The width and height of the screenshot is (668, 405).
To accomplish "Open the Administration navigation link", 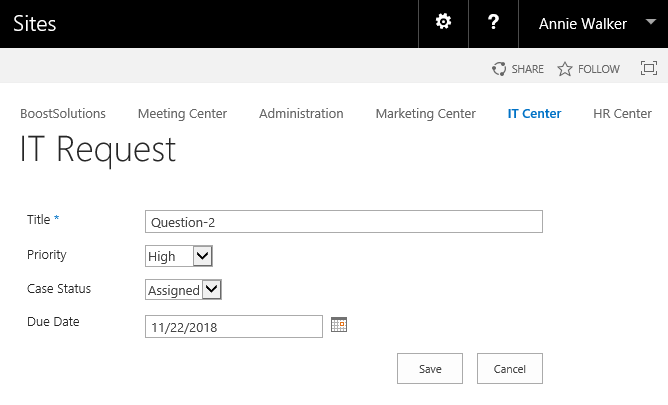I will (x=301, y=114).
